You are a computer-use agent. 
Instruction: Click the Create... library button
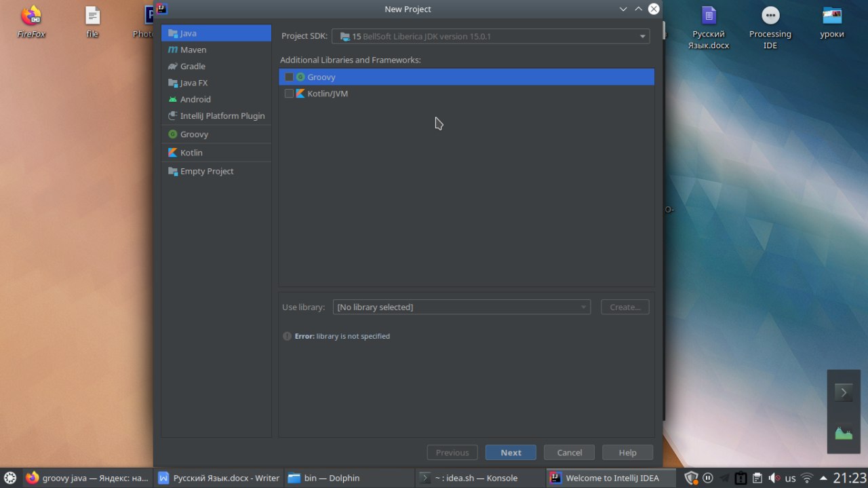pos(625,307)
